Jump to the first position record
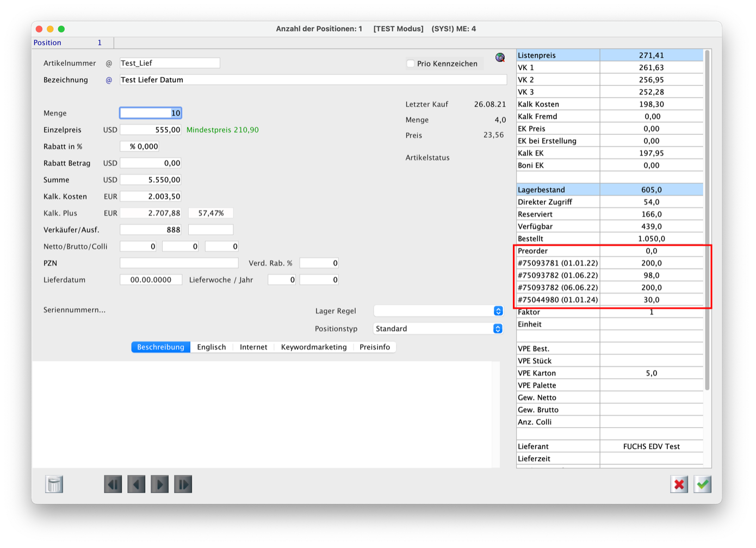The image size is (756, 548). pos(113,484)
